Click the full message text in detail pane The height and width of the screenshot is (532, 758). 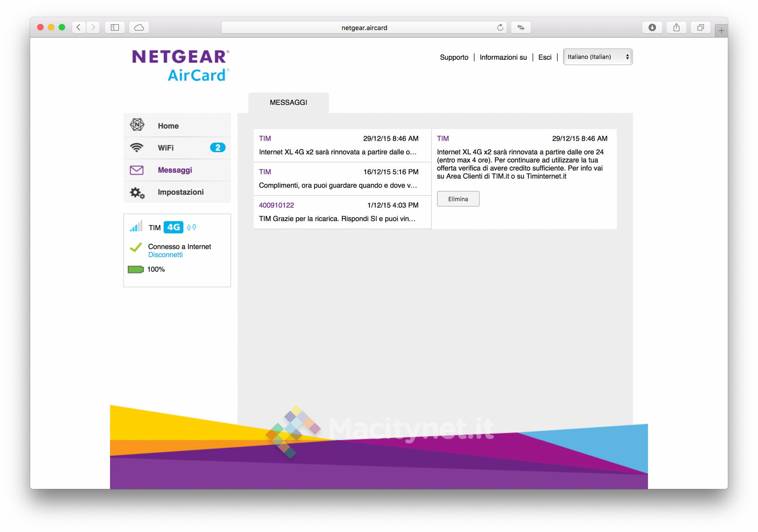point(521,164)
